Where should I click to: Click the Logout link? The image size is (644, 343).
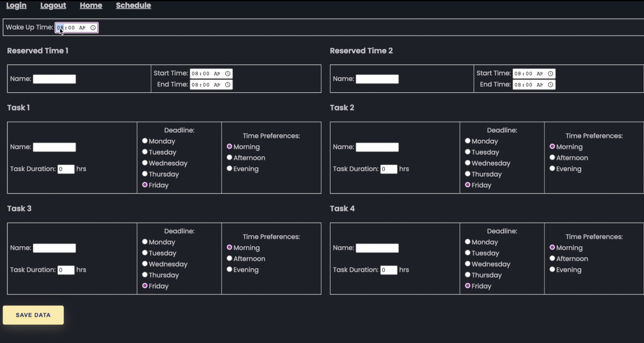click(x=53, y=5)
